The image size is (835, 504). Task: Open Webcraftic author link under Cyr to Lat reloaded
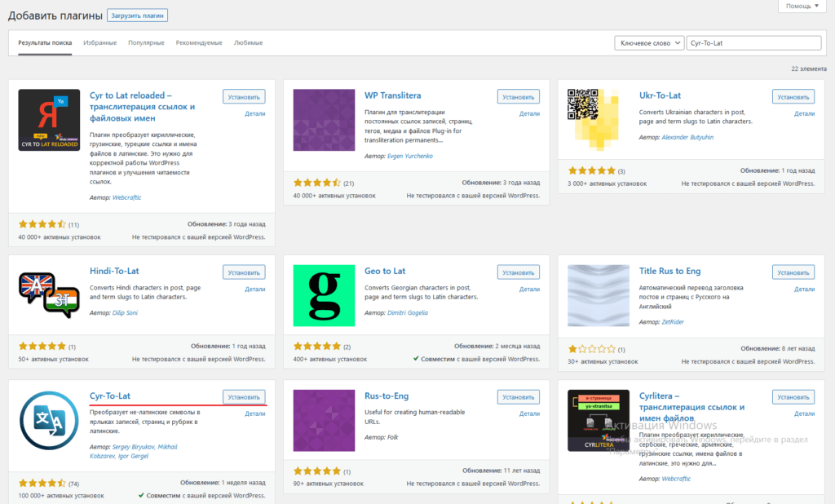point(126,197)
